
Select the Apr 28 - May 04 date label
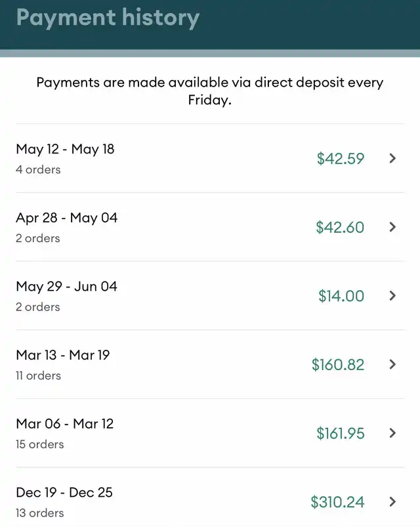click(66, 217)
